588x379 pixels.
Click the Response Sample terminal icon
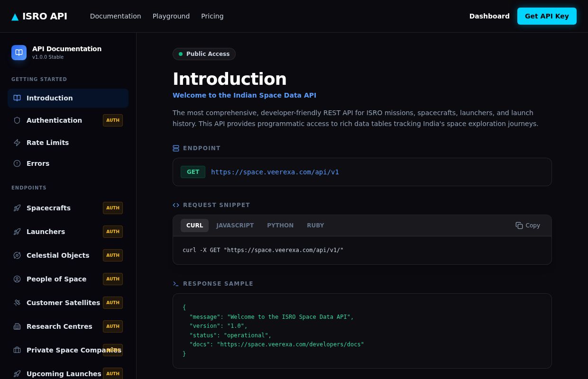(176, 284)
